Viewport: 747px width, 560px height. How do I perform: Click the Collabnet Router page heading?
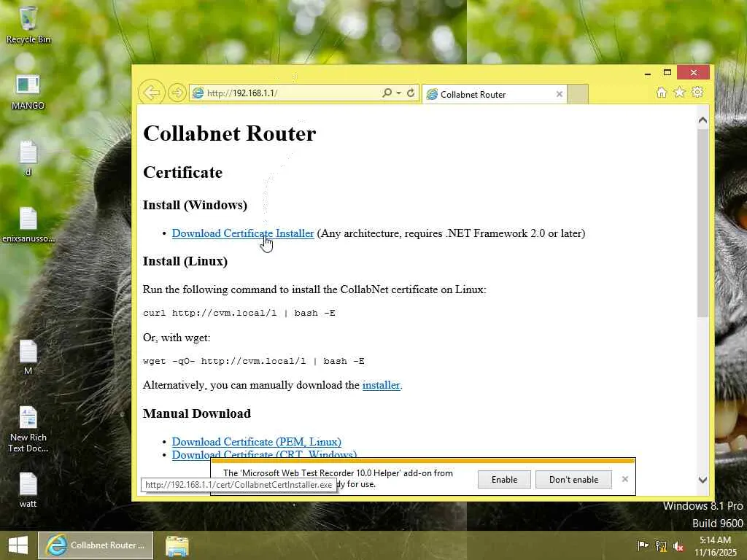(230, 133)
